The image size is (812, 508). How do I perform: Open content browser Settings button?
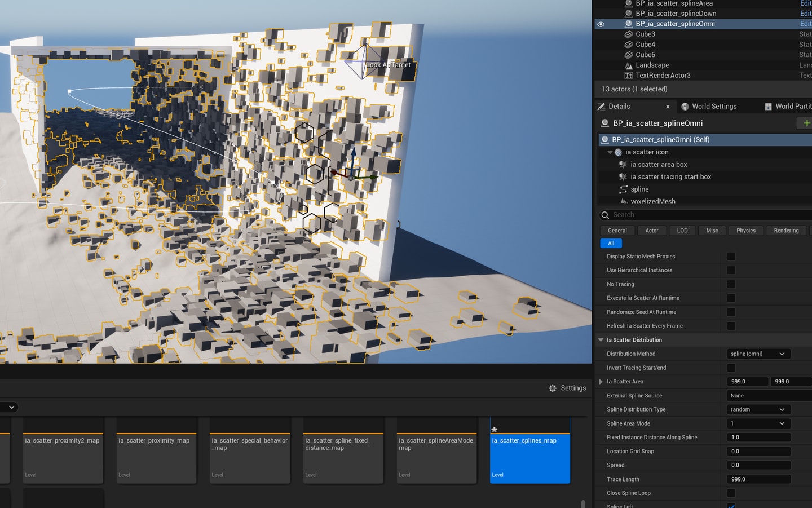coord(567,388)
